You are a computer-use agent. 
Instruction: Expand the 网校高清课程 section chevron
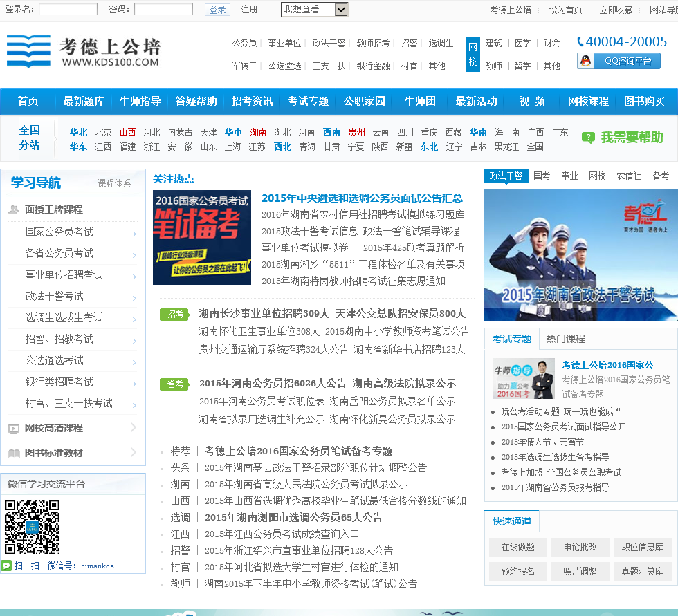(133, 428)
